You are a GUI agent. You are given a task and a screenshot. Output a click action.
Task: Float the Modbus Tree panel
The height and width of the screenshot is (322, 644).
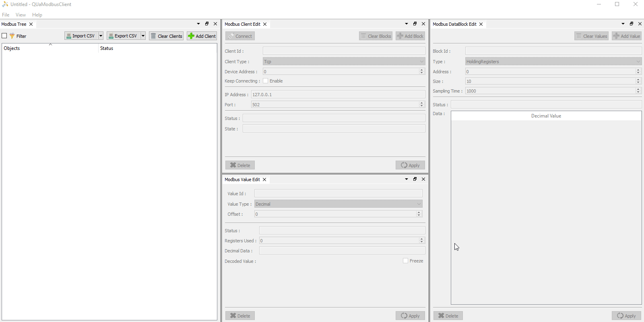click(x=207, y=24)
